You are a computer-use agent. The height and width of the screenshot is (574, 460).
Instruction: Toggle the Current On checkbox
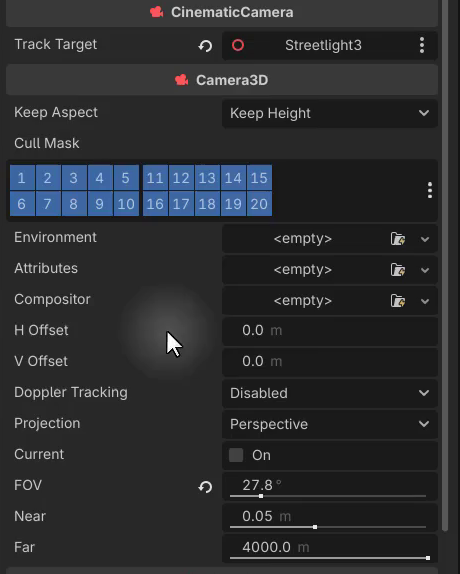(x=236, y=455)
